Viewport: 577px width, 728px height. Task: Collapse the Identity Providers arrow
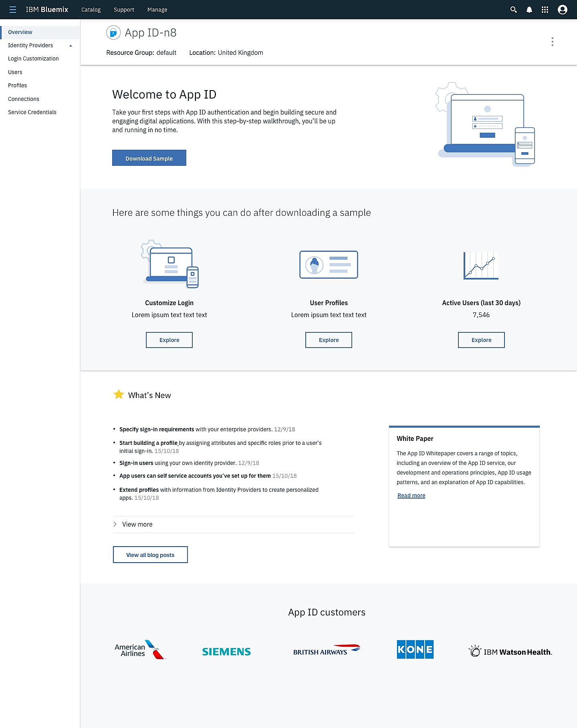[x=71, y=46]
